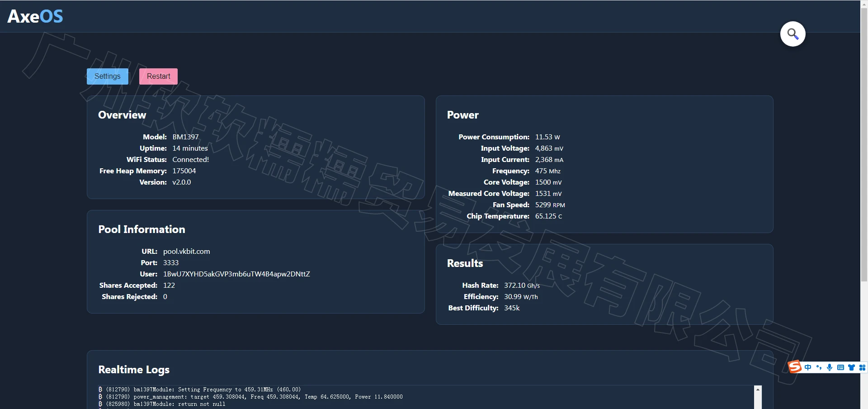Screen dimensions: 868x409
Task: Select efficiency value 30.99 W/Th
Action: pos(521,297)
